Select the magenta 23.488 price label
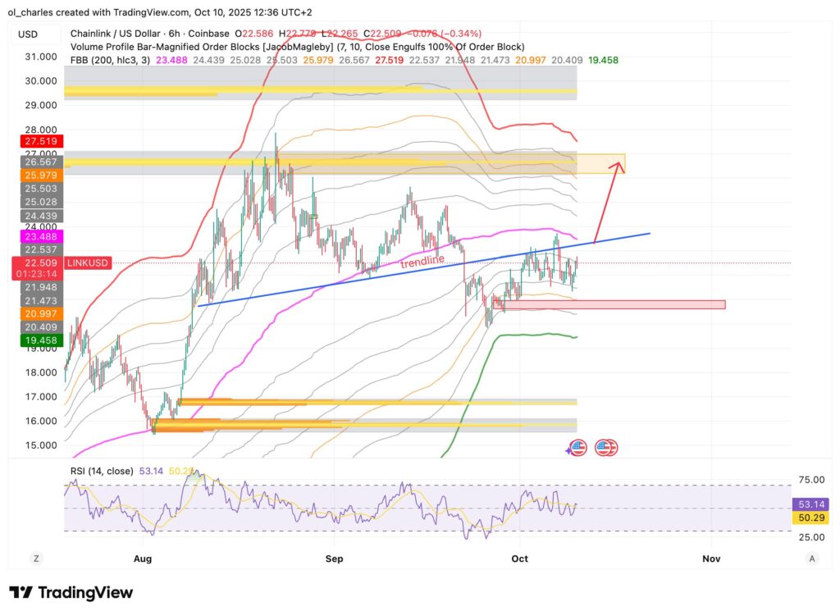The image size is (840, 616). click(39, 235)
